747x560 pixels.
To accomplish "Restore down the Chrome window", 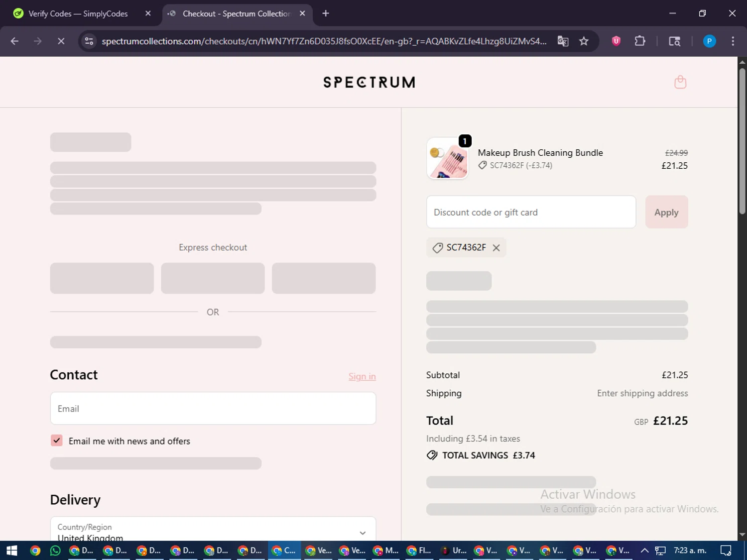I will (x=702, y=13).
